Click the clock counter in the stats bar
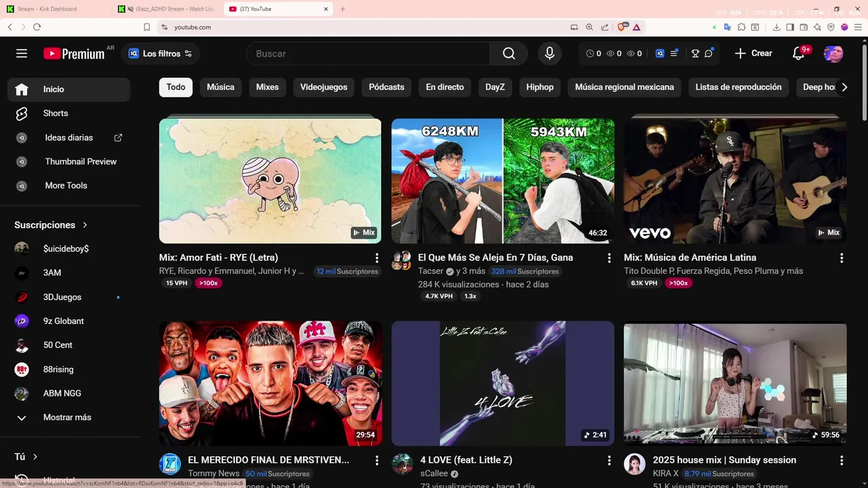 (x=593, y=54)
